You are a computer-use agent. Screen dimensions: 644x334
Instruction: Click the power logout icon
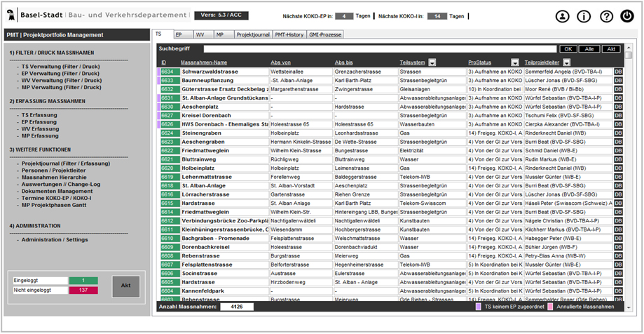[x=627, y=16]
